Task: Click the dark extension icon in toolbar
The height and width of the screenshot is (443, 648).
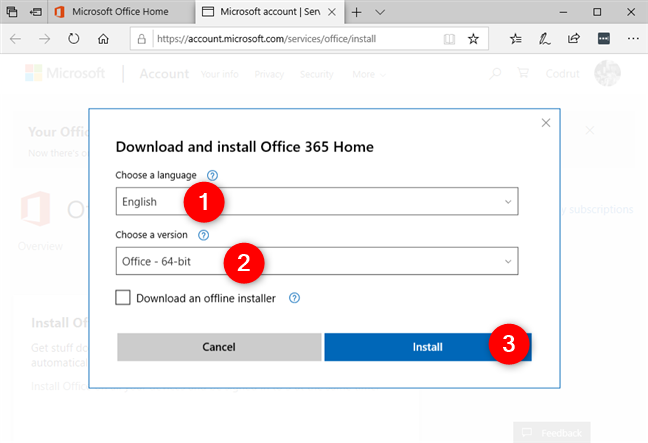Action: tap(604, 39)
